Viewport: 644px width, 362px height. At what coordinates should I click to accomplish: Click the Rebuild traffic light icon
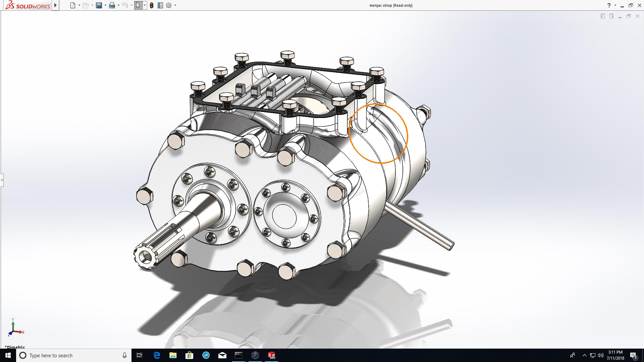pos(152,5)
